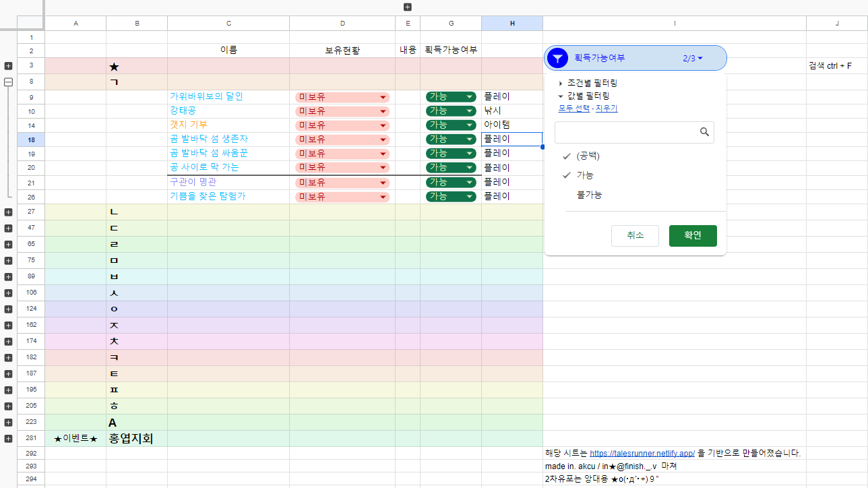
Task: Click the 낚시 cell in column H
Action: 512,111
